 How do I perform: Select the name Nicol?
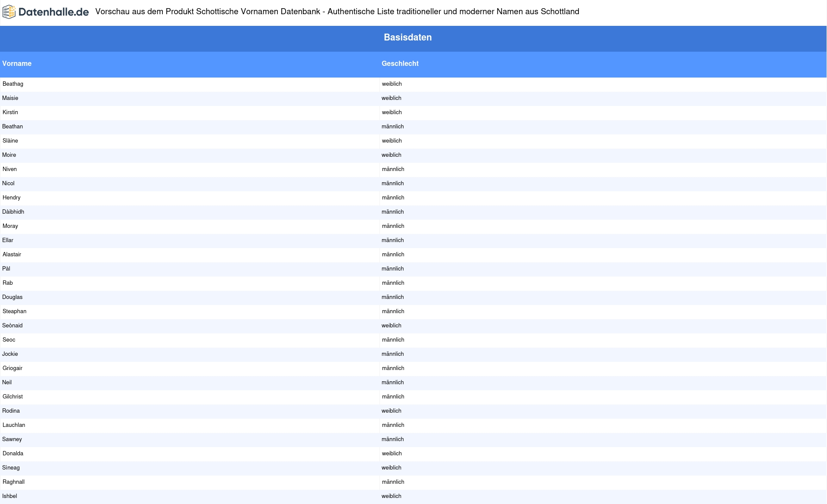pyautogui.click(x=8, y=184)
